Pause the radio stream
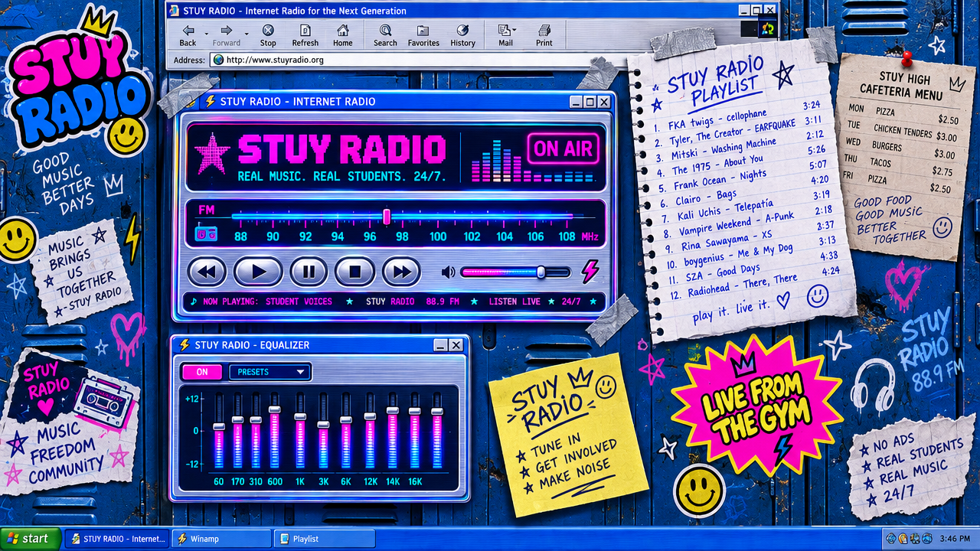980x551 pixels. 309,271
